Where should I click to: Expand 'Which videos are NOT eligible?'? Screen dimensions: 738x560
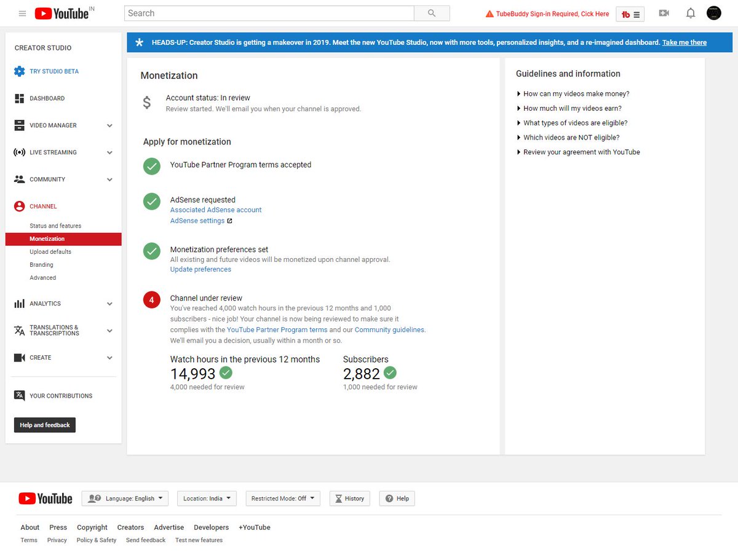click(x=568, y=138)
